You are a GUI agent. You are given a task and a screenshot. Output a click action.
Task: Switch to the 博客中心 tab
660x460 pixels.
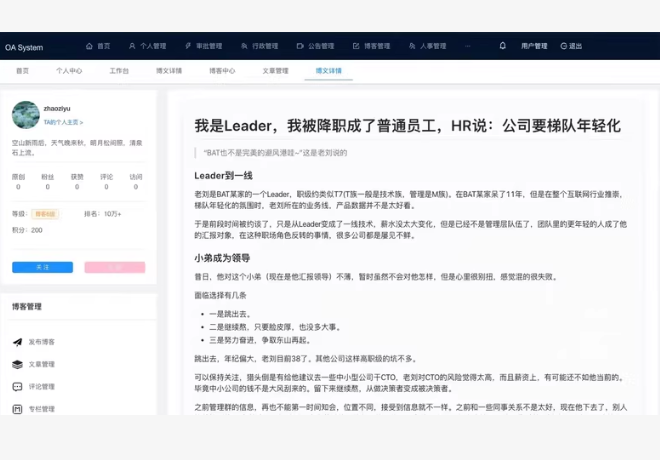pyautogui.click(x=222, y=71)
